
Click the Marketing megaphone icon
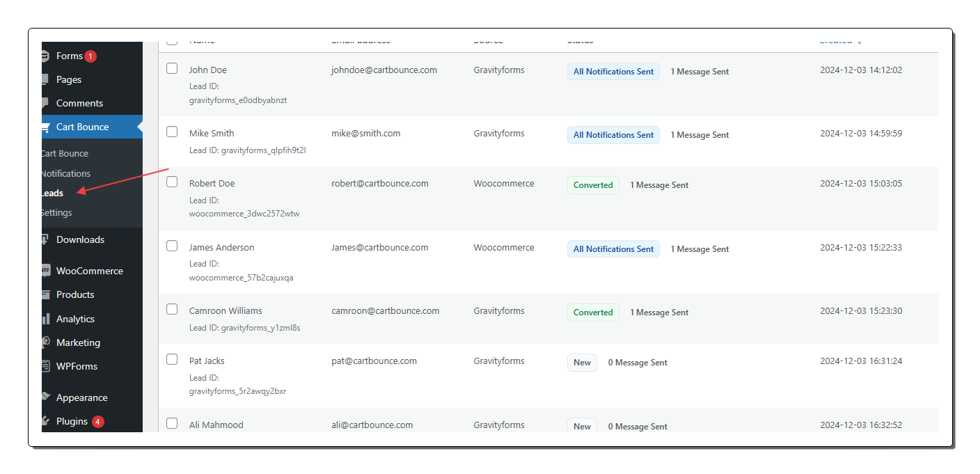pos(46,342)
